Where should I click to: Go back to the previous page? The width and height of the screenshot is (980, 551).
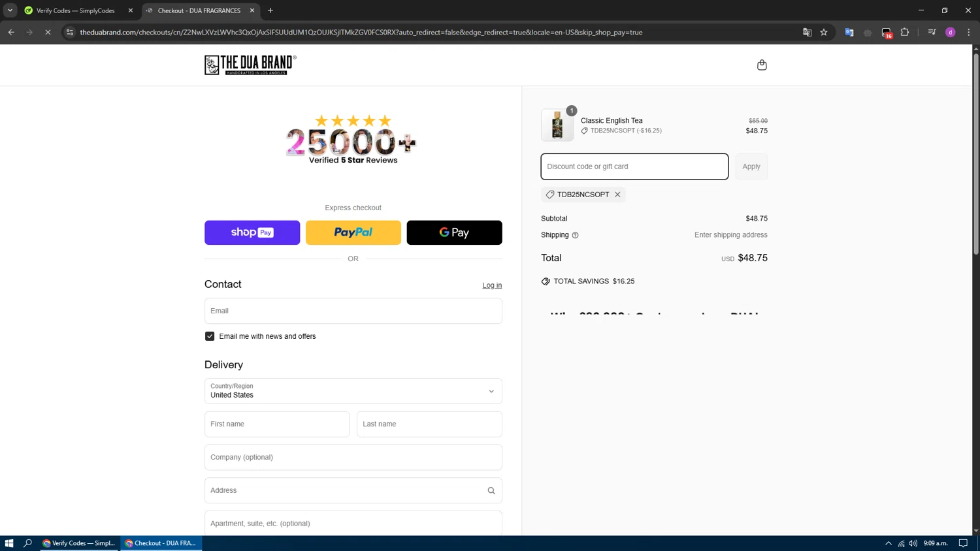coord(11,32)
